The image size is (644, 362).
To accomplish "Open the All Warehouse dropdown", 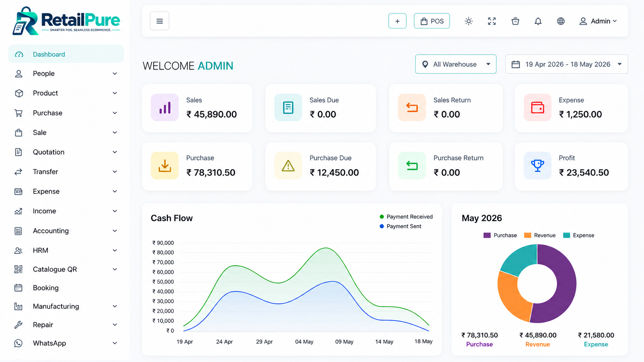I will [456, 64].
